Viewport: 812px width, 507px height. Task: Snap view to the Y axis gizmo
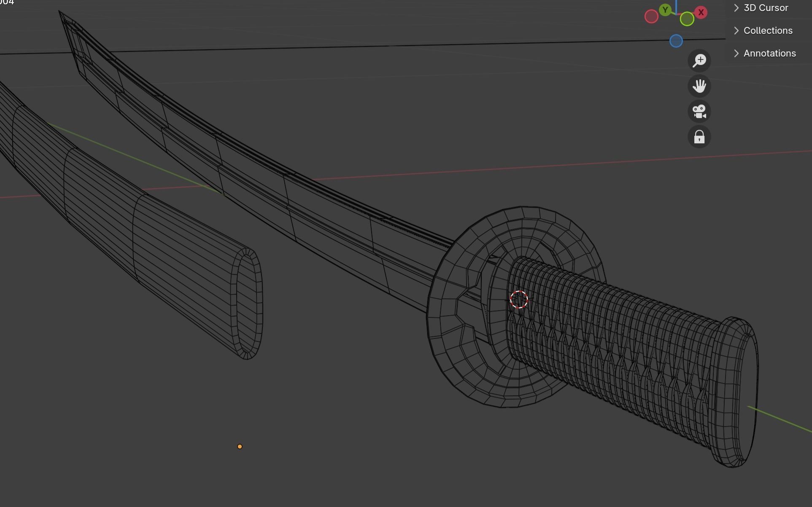(x=665, y=10)
